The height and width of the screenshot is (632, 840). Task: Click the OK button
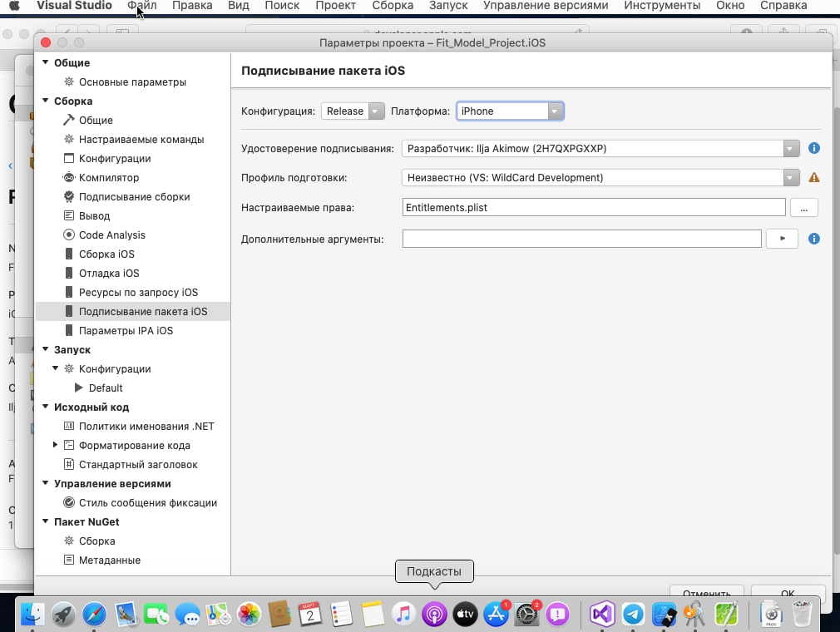pos(788,592)
